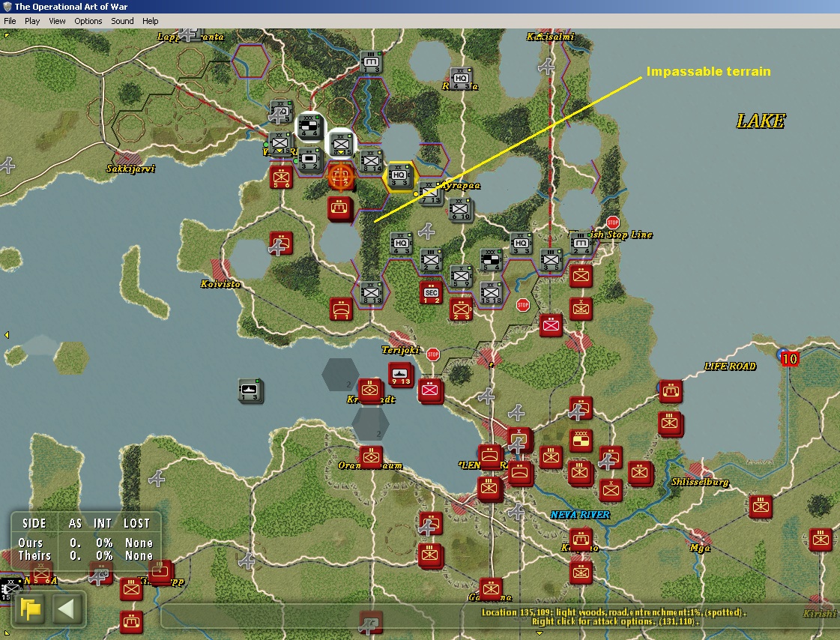
Task: Click the map scroll arrow in the top-left corner
Action: 7,35
